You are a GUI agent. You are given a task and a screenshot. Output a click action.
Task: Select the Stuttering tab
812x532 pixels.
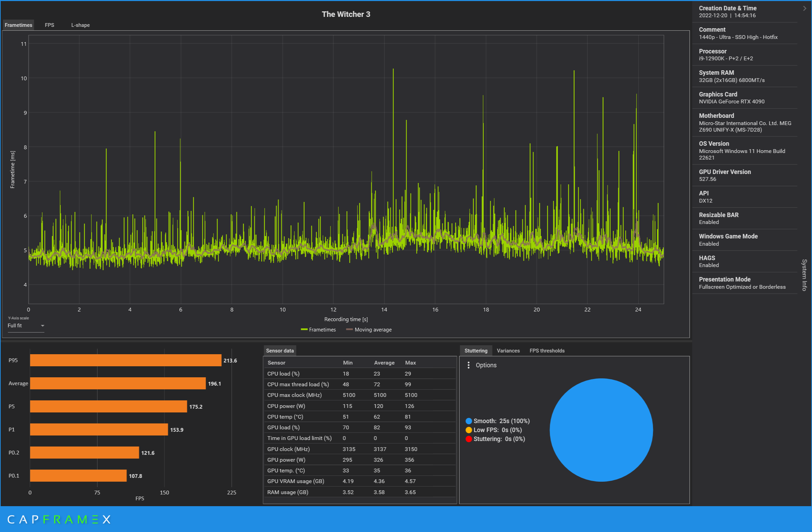coord(476,351)
